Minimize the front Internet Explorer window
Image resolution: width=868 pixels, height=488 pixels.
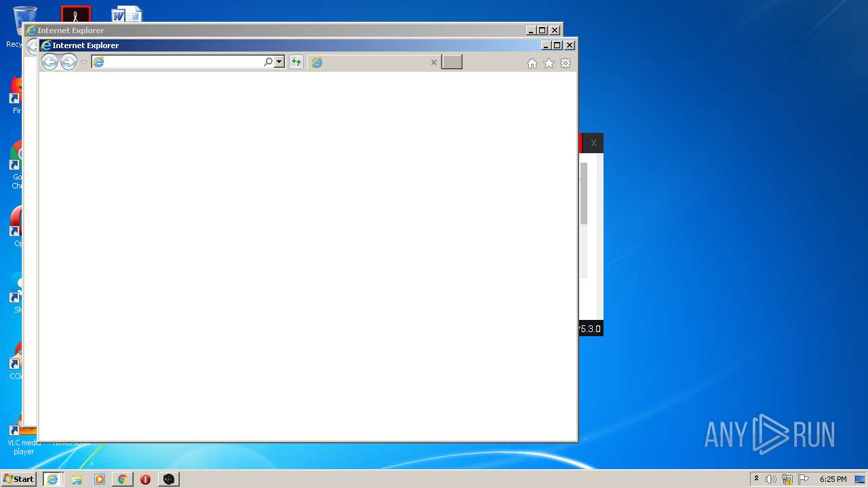[546, 45]
